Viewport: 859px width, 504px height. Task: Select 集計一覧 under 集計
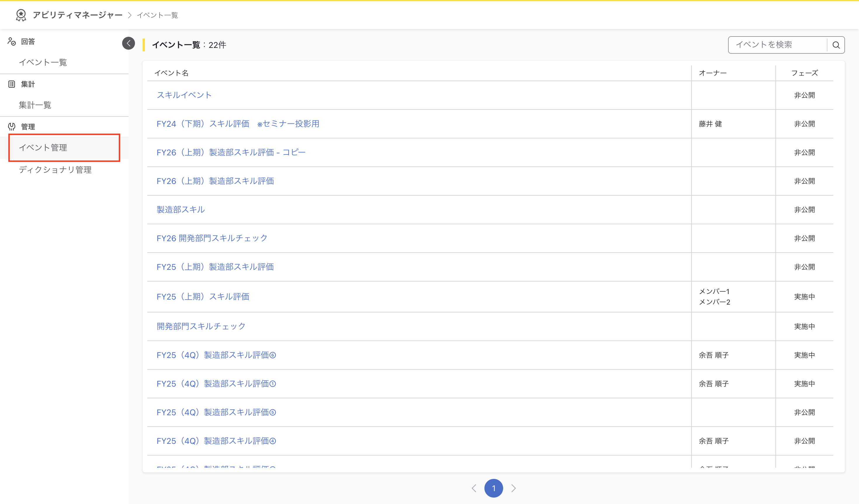(x=35, y=105)
